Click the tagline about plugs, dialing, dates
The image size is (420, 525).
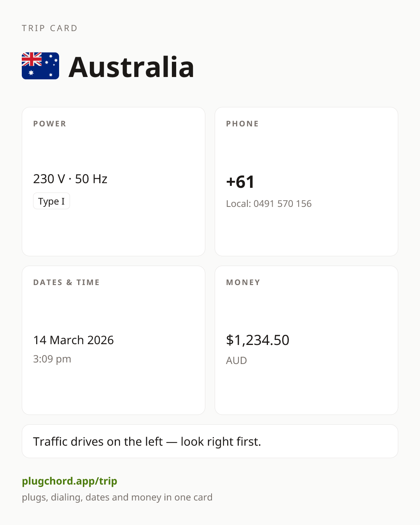[x=117, y=497]
